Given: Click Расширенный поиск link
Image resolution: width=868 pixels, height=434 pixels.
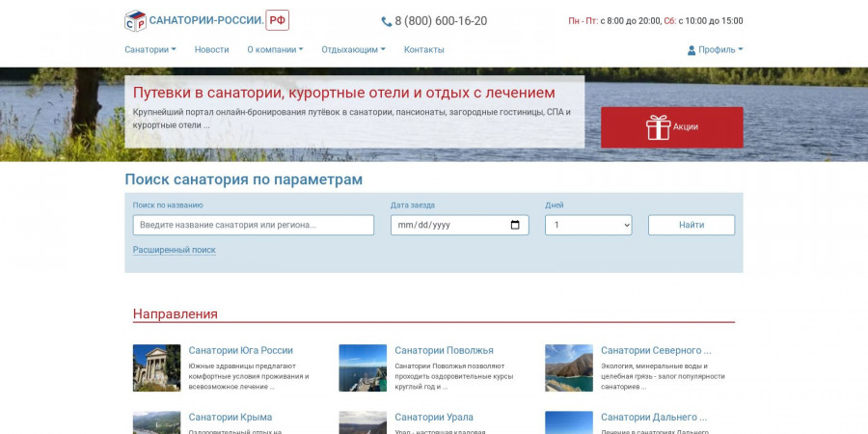Looking at the screenshot, I should (175, 250).
